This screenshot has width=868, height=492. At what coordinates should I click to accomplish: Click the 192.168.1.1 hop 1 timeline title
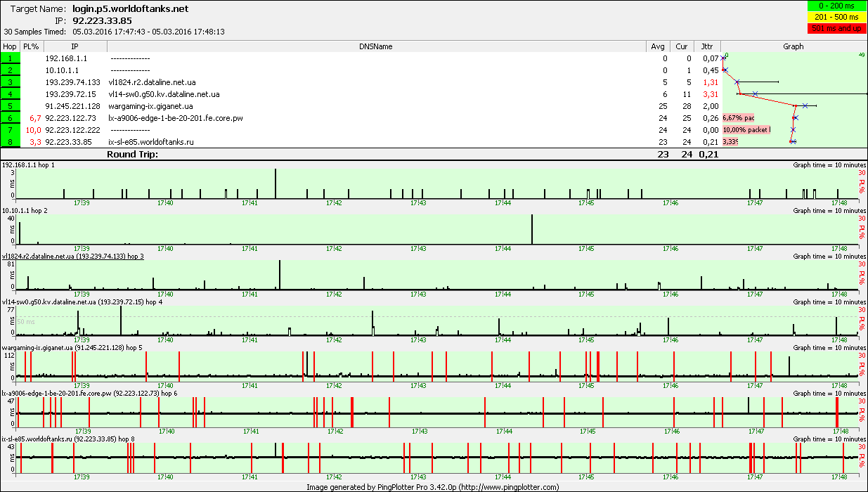click(x=28, y=164)
